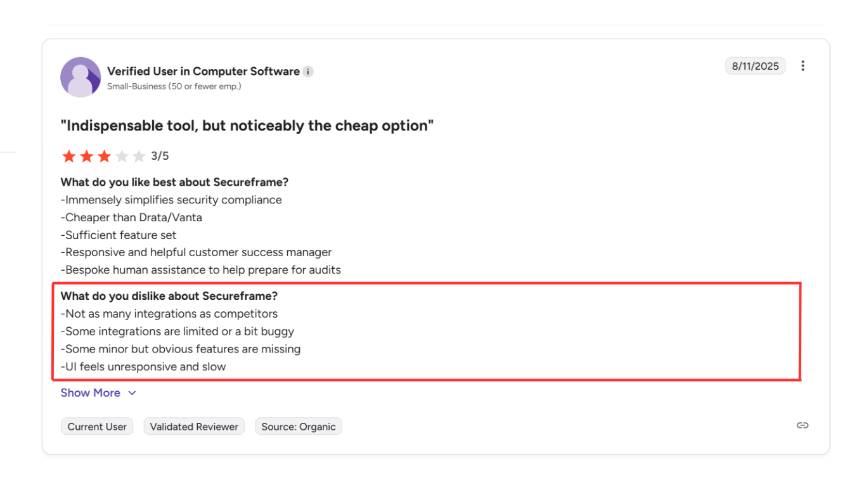Open review options via kebab menu

click(803, 65)
